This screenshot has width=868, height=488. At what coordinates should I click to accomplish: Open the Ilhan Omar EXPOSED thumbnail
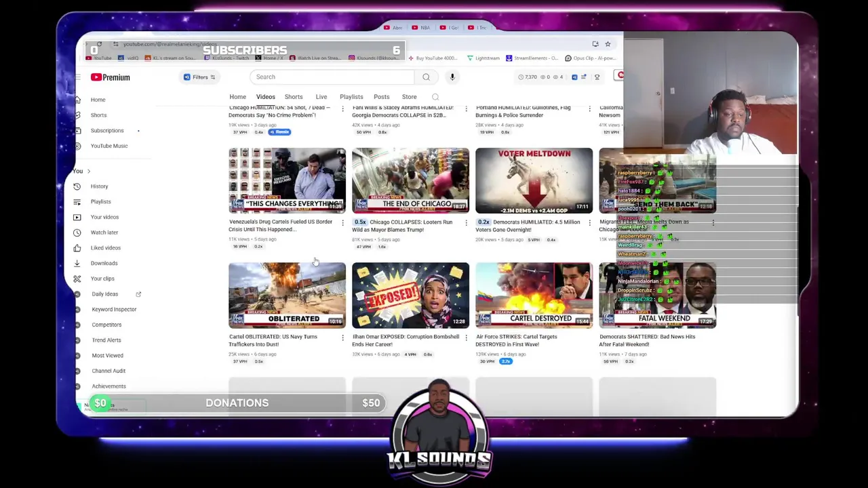410,295
